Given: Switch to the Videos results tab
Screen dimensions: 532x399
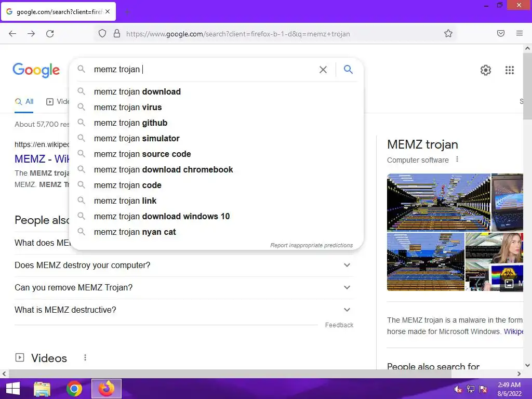Looking at the screenshot, I should [x=57, y=101].
